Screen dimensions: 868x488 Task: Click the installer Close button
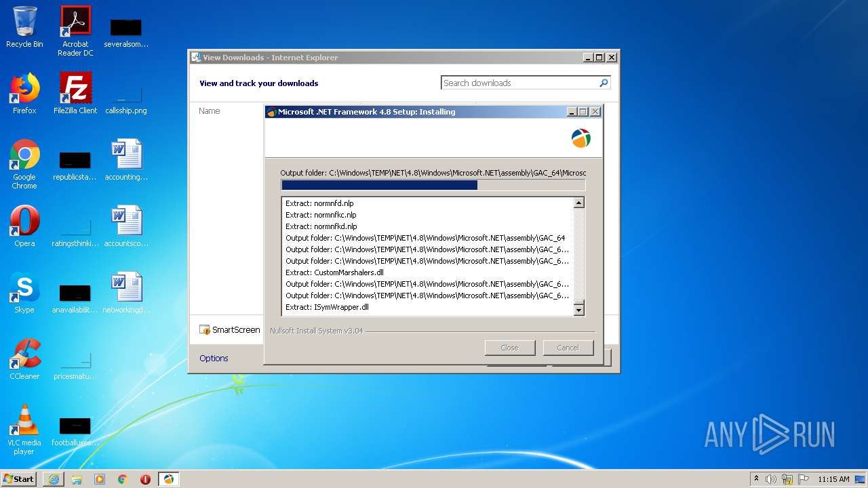click(509, 348)
